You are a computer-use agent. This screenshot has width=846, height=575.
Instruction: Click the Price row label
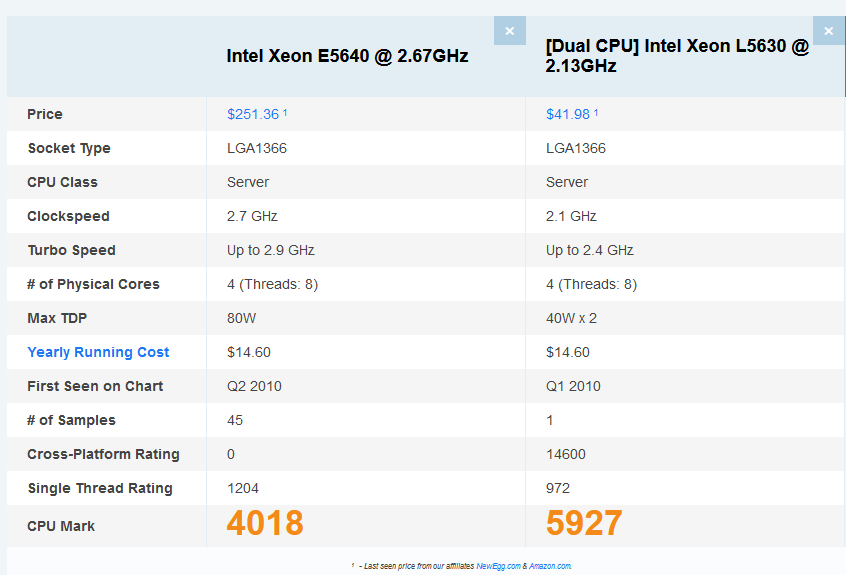coord(45,114)
